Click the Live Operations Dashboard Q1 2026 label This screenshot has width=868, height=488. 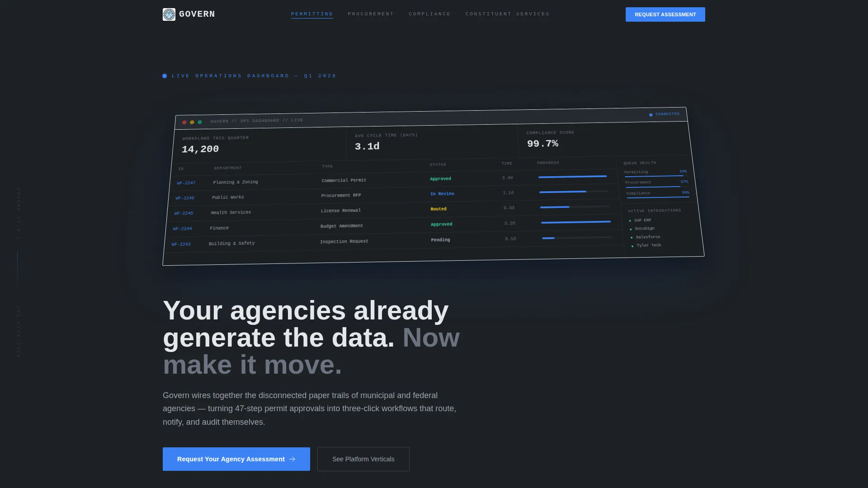[254, 76]
